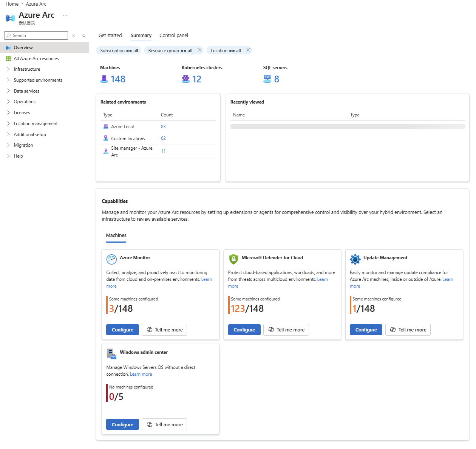Click the Kubernetes clusters icon
The height and width of the screenshot is (449, 476).
(186, 79)
